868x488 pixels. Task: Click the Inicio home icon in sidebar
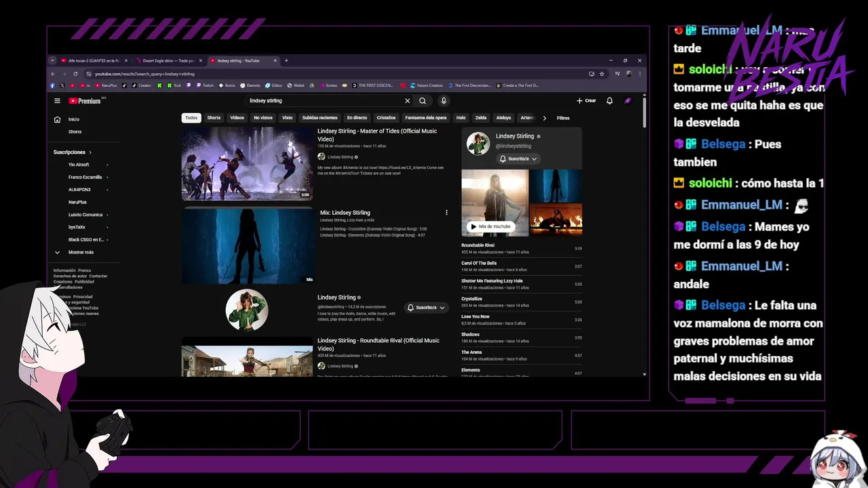point(57,119)
